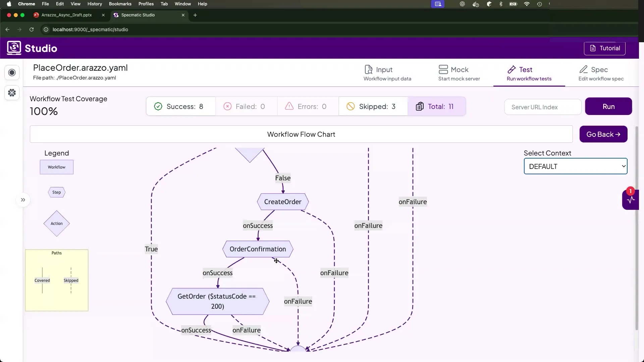Open the Select Context DEFAULT dropdown
The height and width of the screenshot is (362, 644).
pyautogui.click(x=576, y=166)
